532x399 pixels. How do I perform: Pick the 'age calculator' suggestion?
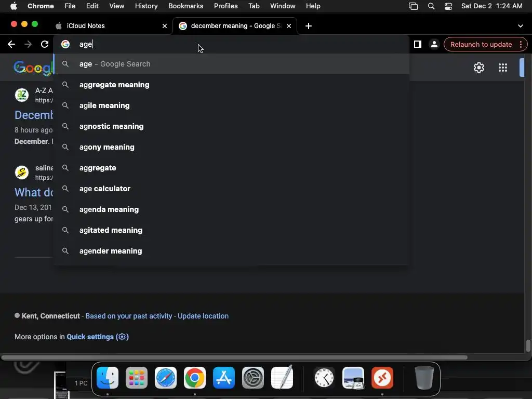click(x=231, y=189)
